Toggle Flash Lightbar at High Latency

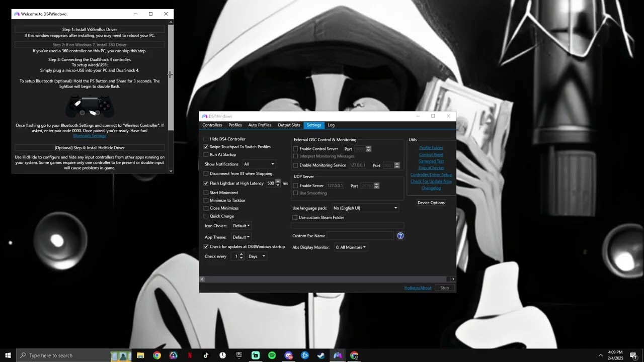206,184
